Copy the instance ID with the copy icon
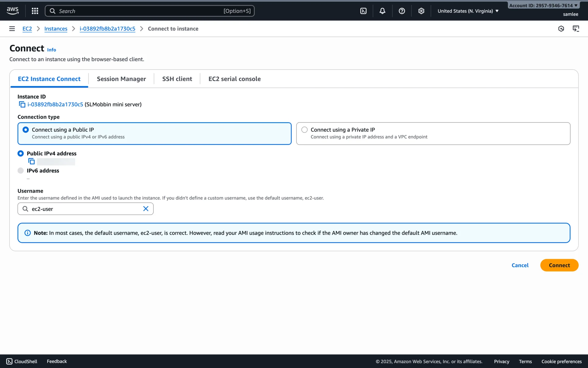Screen dimensions: 588x368 click(x=22, y=105)
